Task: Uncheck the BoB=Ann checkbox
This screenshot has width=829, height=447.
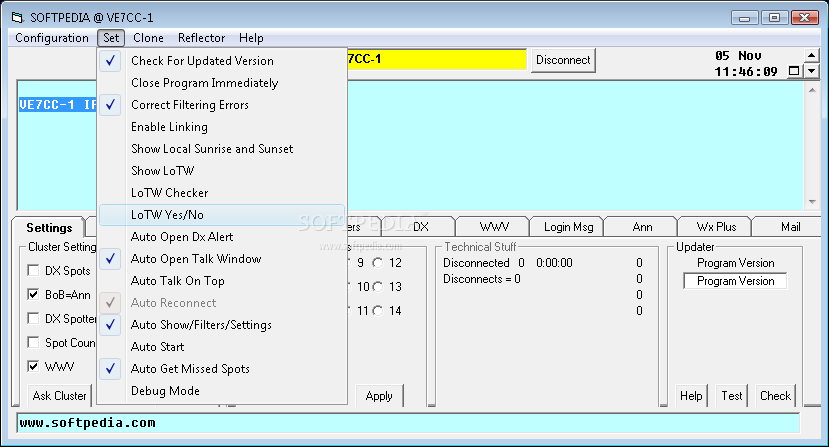Action: (x=33, y=295)
